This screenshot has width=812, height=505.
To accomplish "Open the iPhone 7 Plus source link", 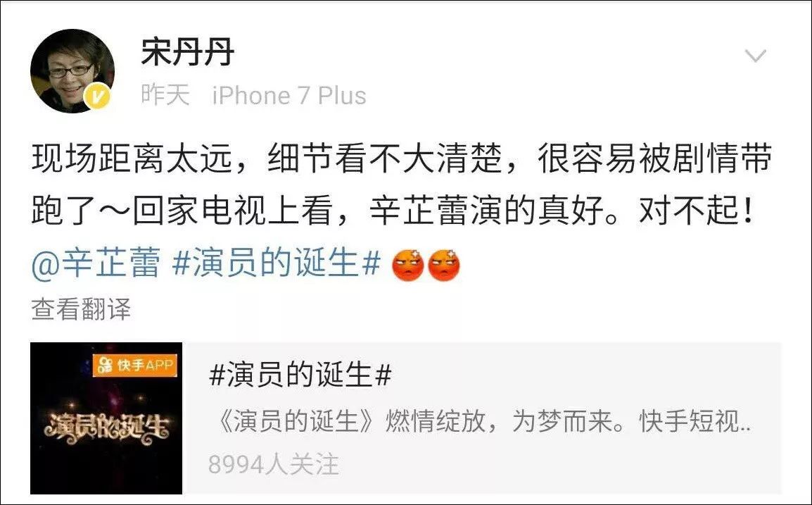I will (x=289, y=95).
